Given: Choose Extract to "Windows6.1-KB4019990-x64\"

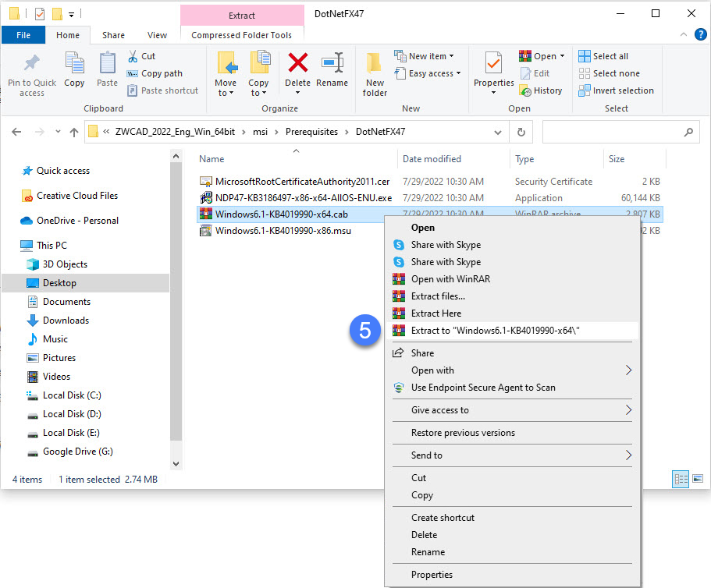Looking at the screenshot, I should pos(512,331).
